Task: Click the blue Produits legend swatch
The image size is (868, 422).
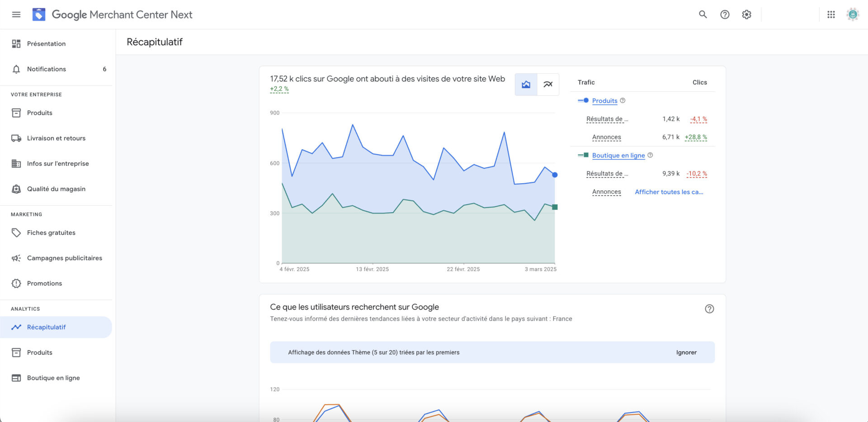Action: 583,100
